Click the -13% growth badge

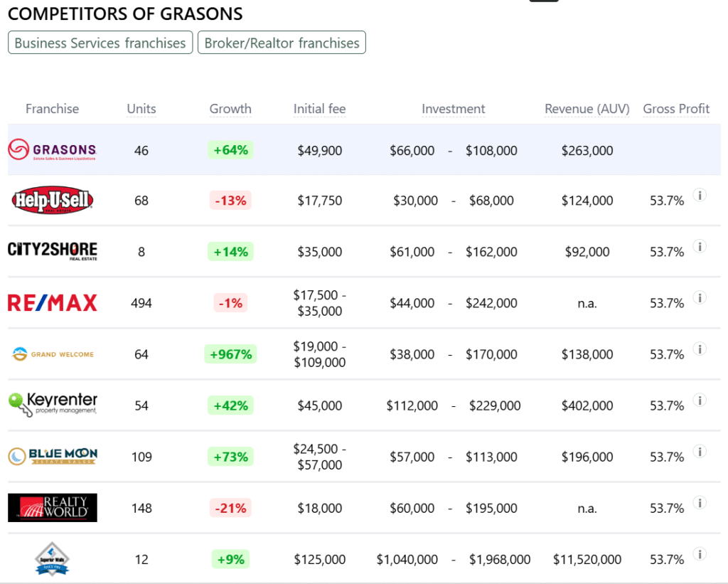[230, 201]
